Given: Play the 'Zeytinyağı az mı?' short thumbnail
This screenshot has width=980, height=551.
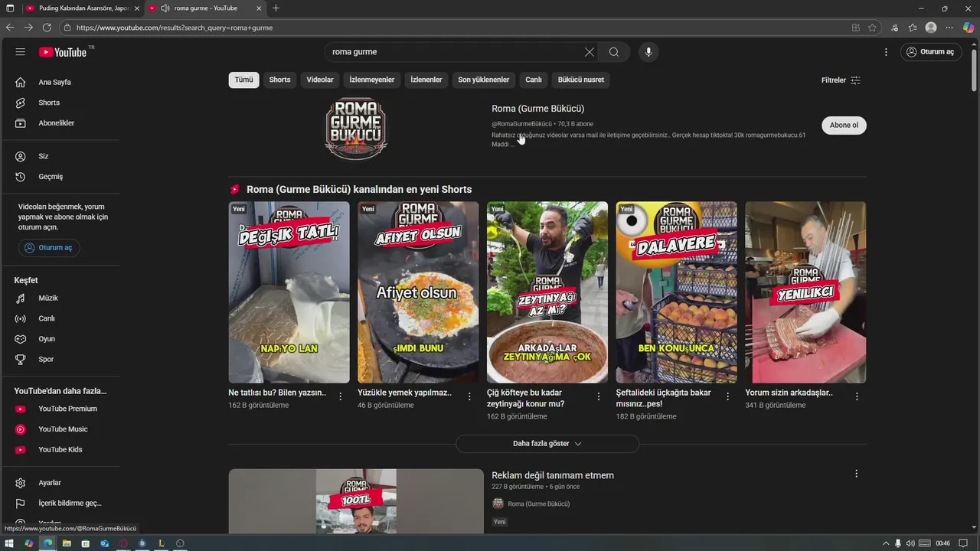Looking at the screenshot, I should pyautogui.click(x=547, y=292).
